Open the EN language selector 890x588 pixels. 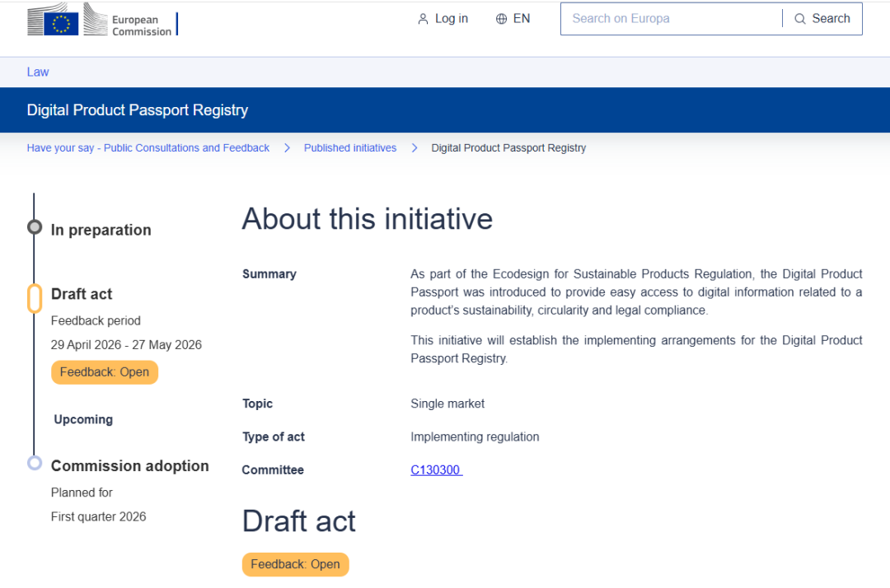click(x=513, y=19)
